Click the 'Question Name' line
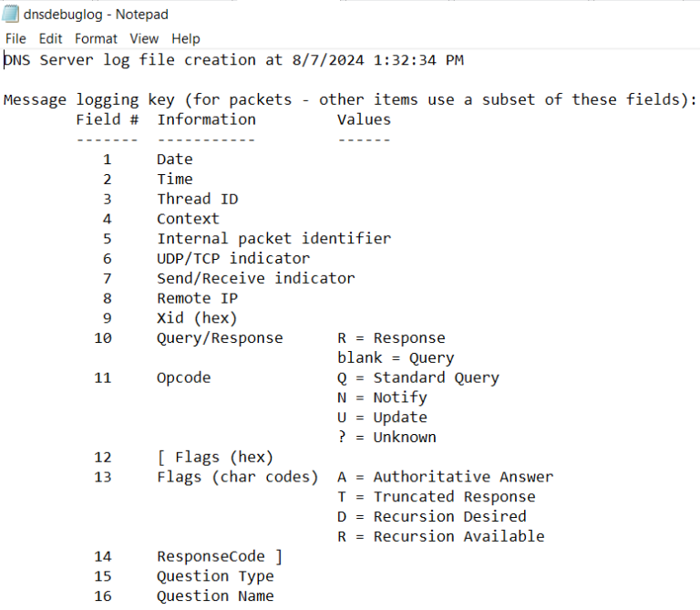Viewport: 700px width, 610px height. [x=215, y=595]
